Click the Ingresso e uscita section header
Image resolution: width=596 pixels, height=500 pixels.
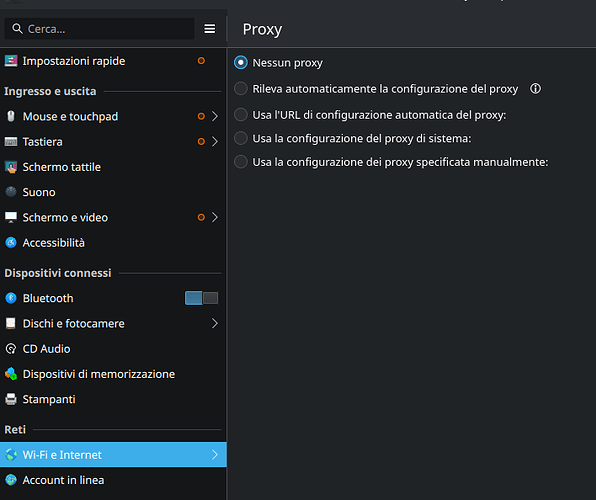pyautogui.click(x=50, y=91)
